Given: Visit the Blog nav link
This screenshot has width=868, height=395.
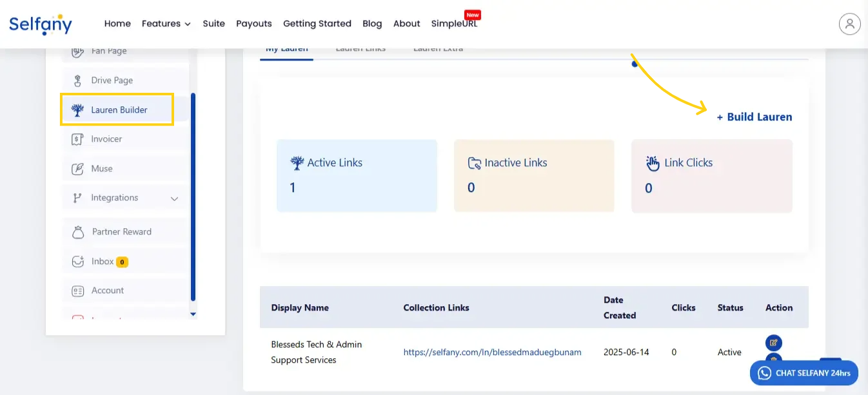Looking at the screenshot, I should click(372, 24).
